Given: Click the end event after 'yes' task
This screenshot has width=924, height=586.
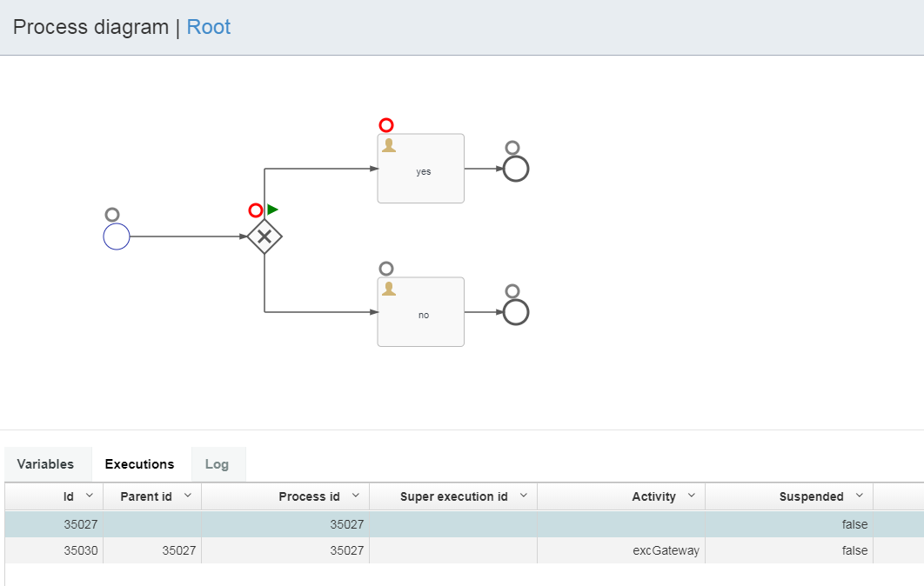Looking at the screenshot, I should tap(516, 169).
